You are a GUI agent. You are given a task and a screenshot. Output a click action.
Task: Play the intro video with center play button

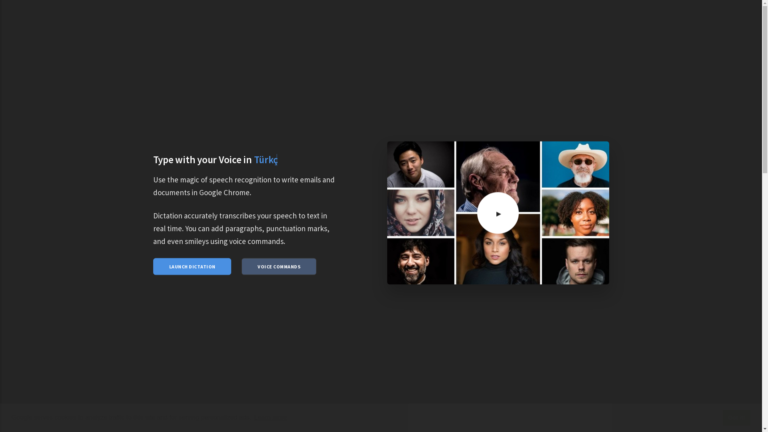click(x=497, y=213)
